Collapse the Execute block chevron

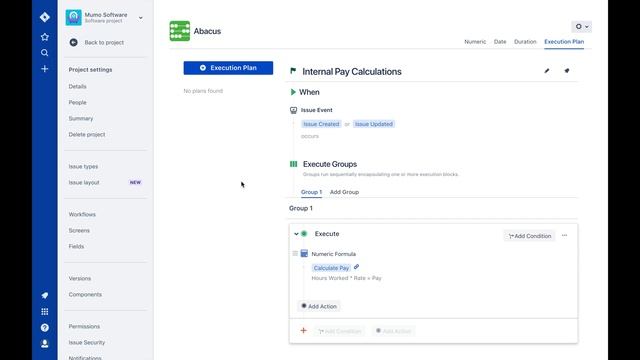pyautogui.click(x=296, y=234)
